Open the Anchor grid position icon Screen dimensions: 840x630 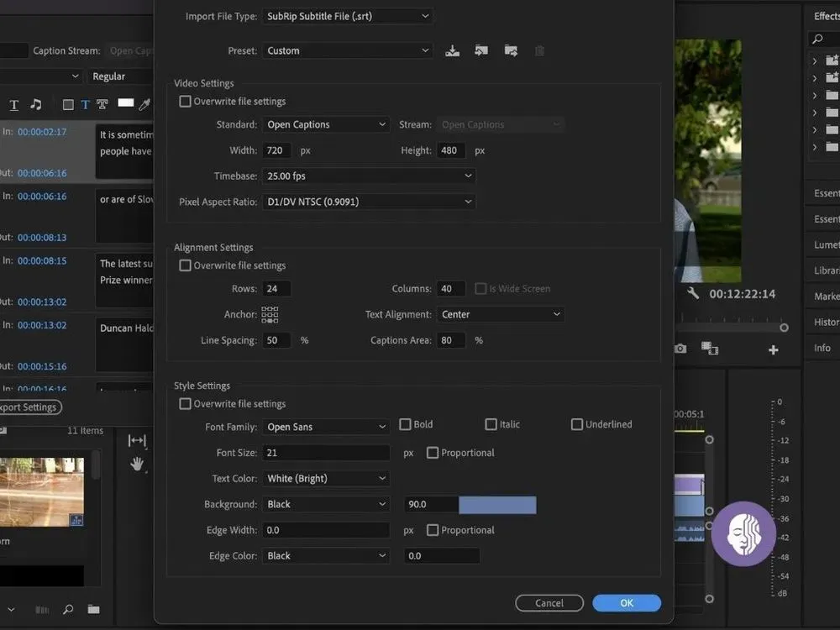point(270,314)
